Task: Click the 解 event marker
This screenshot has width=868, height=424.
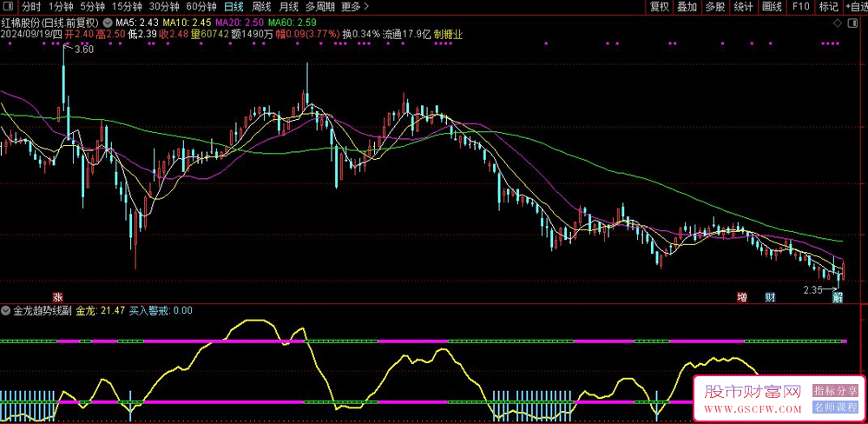Action: [x=838, y=298]
